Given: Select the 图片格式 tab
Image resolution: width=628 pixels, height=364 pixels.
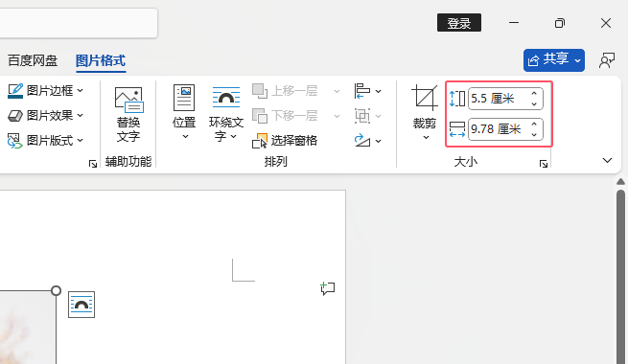Looking at the screenshot, I should tap(101, 60).
